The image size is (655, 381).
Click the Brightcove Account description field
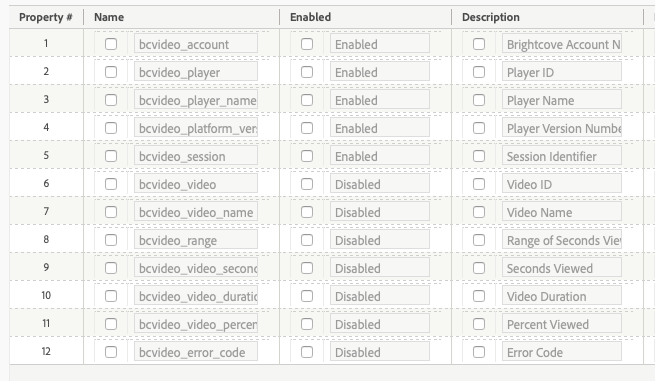click(x=562, y=44)
